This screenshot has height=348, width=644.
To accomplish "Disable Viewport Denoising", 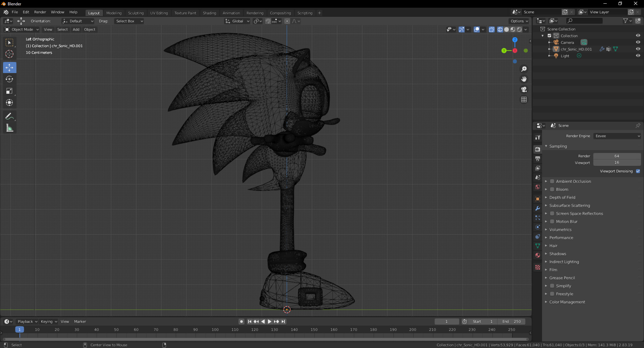I will (x=638, y=171).
